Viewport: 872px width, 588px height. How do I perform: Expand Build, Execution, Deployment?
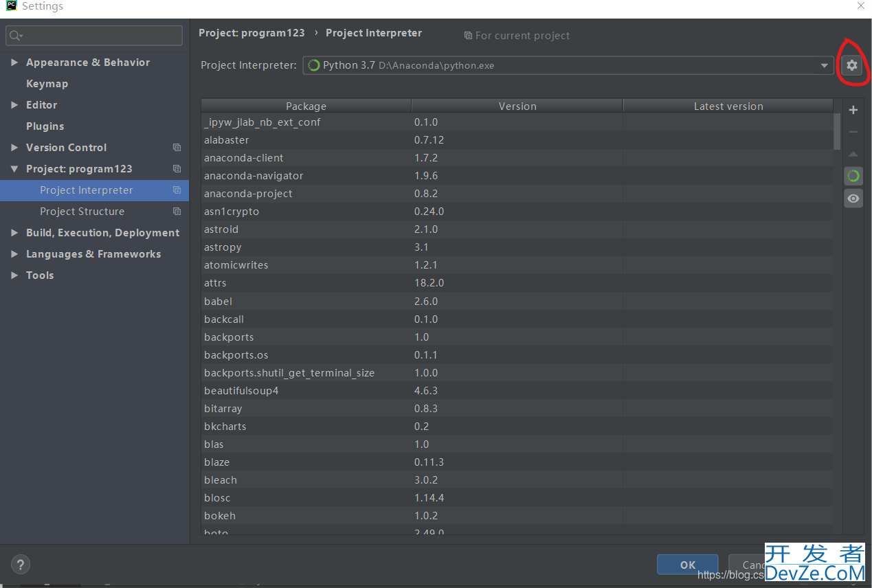[x=14, y=233]
